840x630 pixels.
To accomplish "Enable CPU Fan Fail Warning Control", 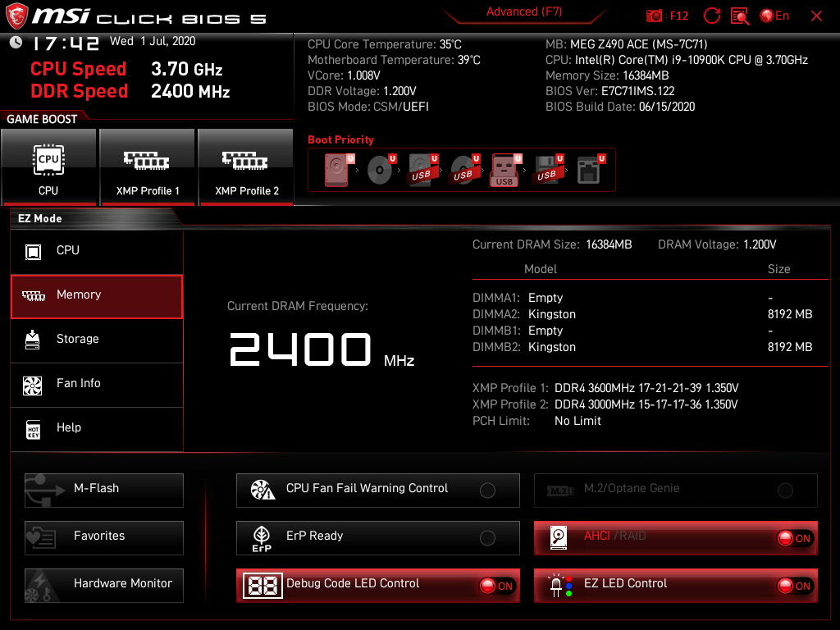I will pyautogui.click(x=487, y=490).
